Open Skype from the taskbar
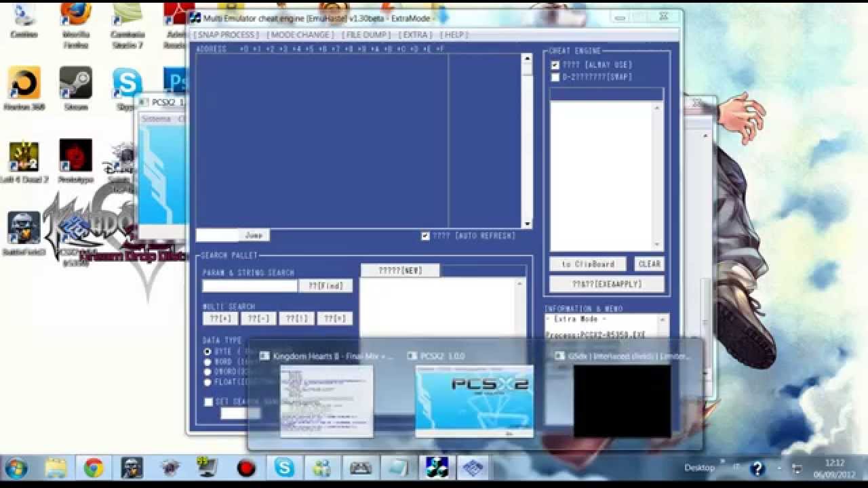Screen dimensions: 868x488 pos(284,468)
